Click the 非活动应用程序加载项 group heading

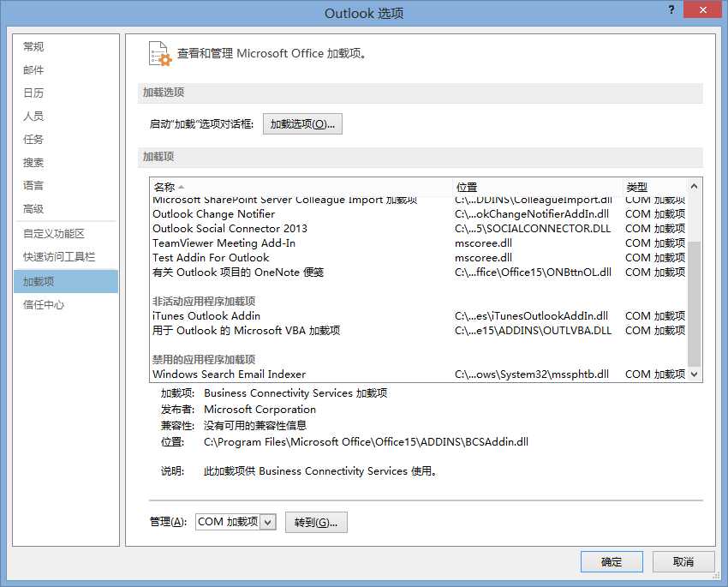pyautogui.click(x=204, y=302)
